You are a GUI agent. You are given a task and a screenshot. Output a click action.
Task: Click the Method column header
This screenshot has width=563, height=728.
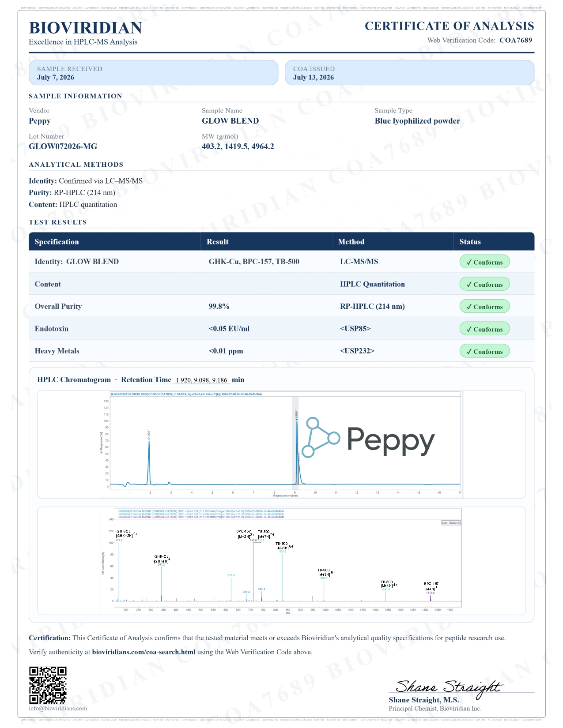pos(351,242)
